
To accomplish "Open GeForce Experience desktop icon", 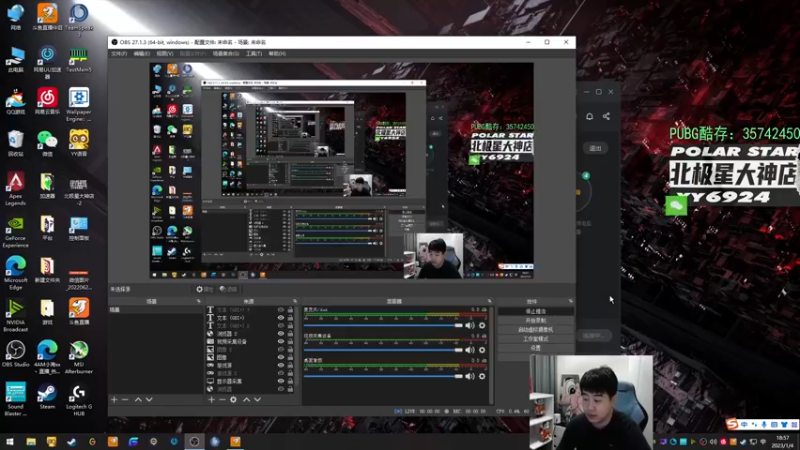I will click(15, 232).
